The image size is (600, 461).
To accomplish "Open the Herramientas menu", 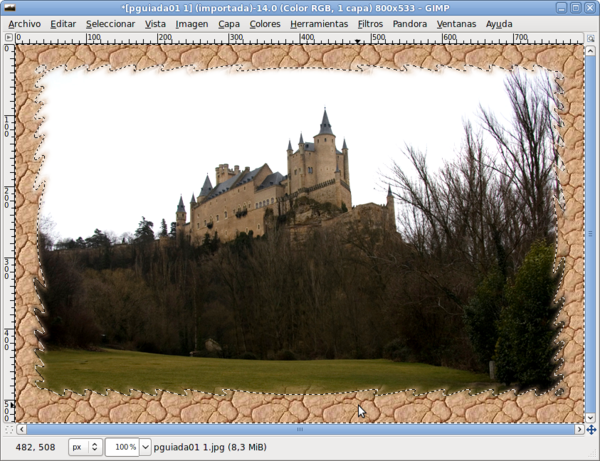I will pyautogui.click(x=319, y=23).
